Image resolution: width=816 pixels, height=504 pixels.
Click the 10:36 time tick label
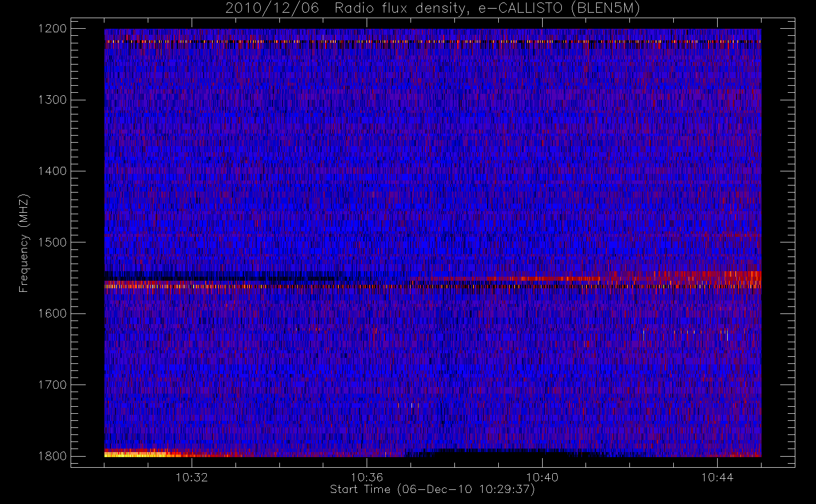[367, 477]
